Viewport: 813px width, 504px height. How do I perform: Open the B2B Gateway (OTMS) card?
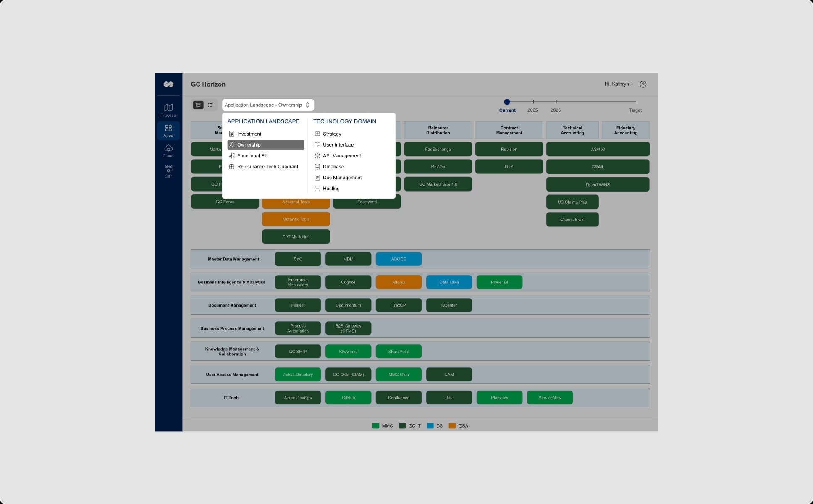348,328
